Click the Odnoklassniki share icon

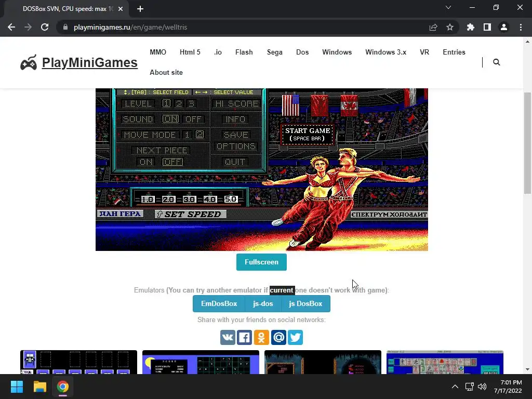coord(261,337)
